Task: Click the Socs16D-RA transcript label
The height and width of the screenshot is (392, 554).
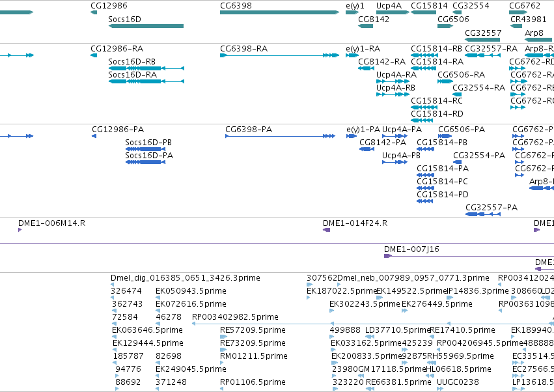Action: pos(132,75)
